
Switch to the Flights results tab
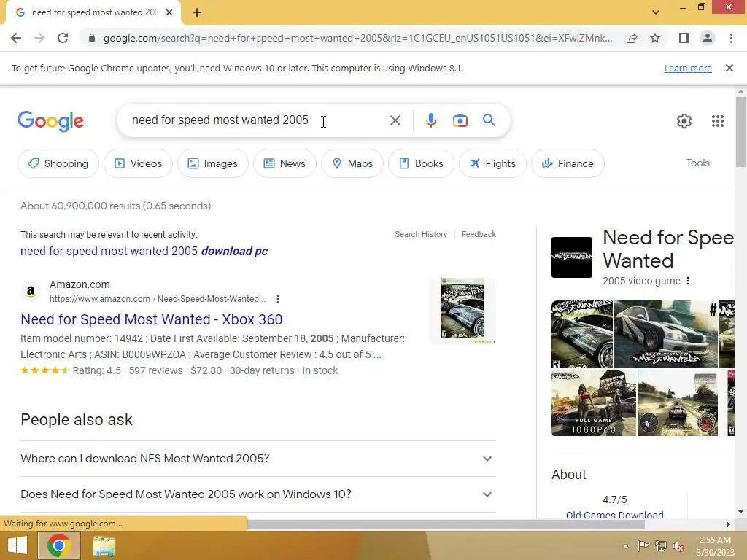click(x=492, y=163)
